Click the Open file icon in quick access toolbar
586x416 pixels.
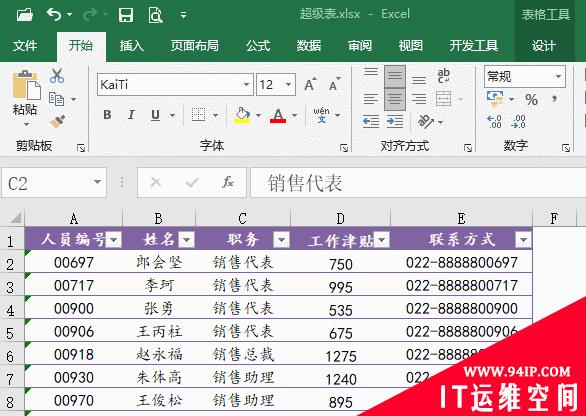[25, 15]
